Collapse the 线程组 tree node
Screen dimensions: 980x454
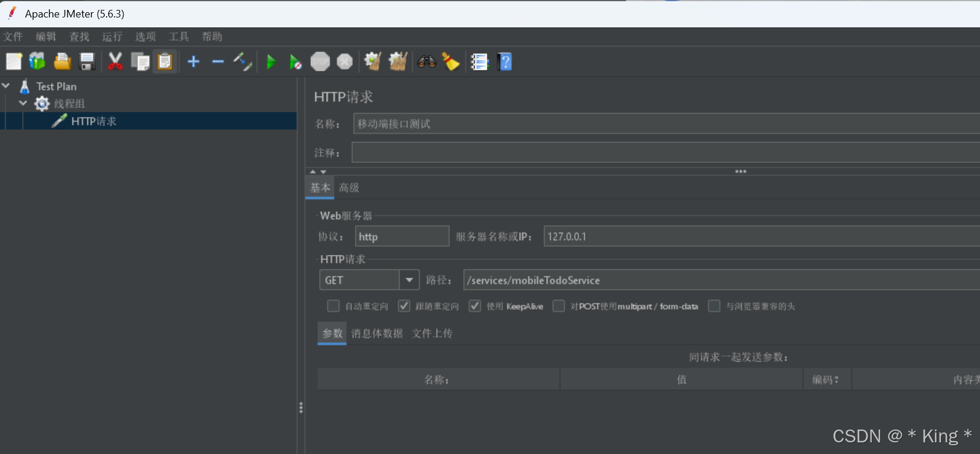tap(23, 103)
